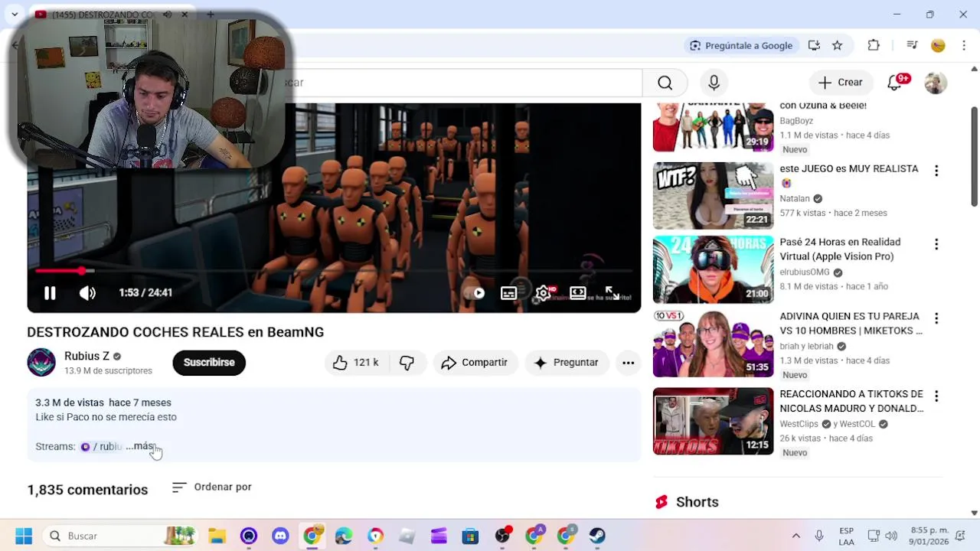This screenshot has width=980, height=551.
Task: Click the Suscribirse button
Action: click(x=209, y=362)
